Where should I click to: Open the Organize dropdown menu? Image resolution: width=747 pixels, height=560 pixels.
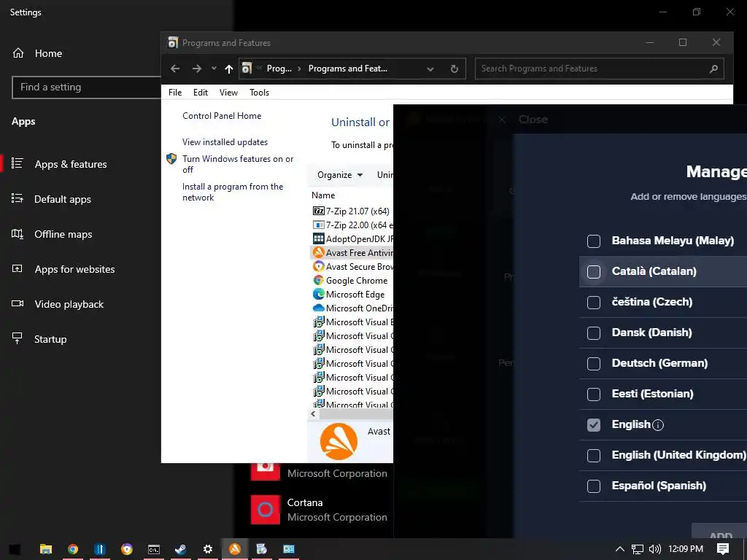point(340,175)
